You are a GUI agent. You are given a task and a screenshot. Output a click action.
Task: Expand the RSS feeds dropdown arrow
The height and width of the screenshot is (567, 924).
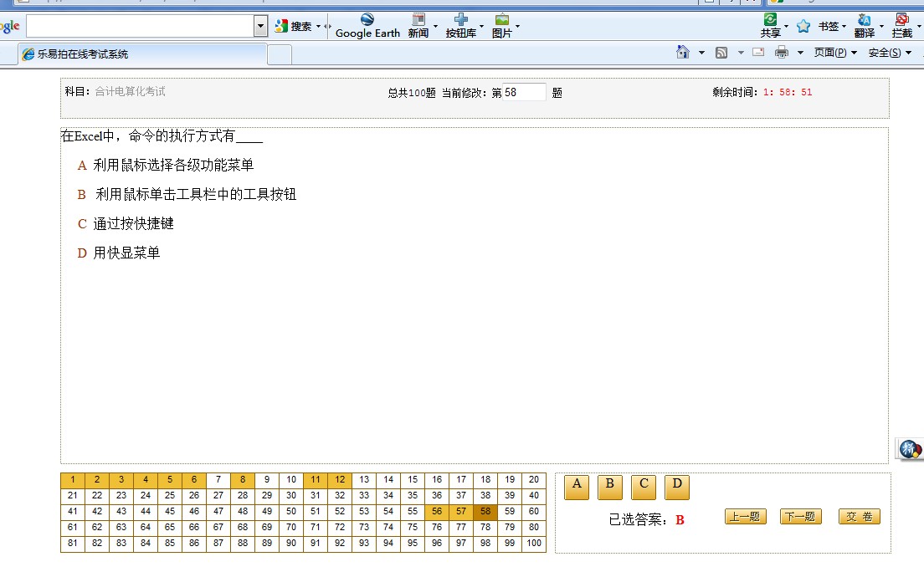pos(741,53)
